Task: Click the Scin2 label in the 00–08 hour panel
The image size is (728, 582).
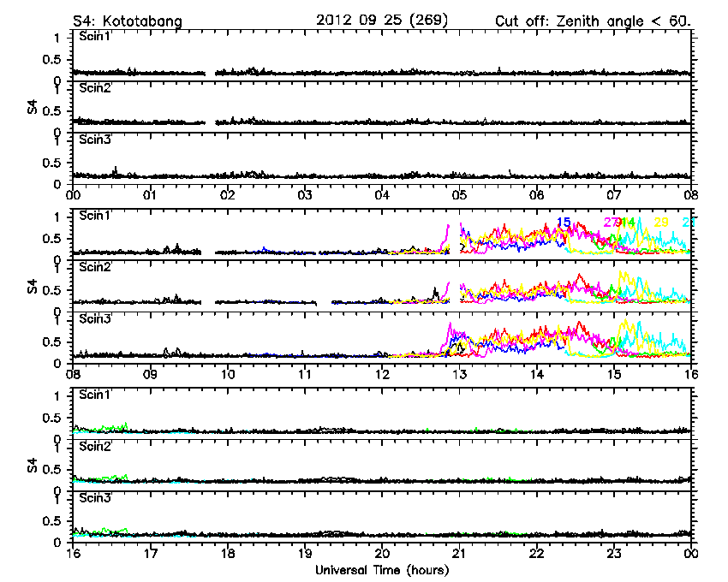Action: [x=95, y=87]
